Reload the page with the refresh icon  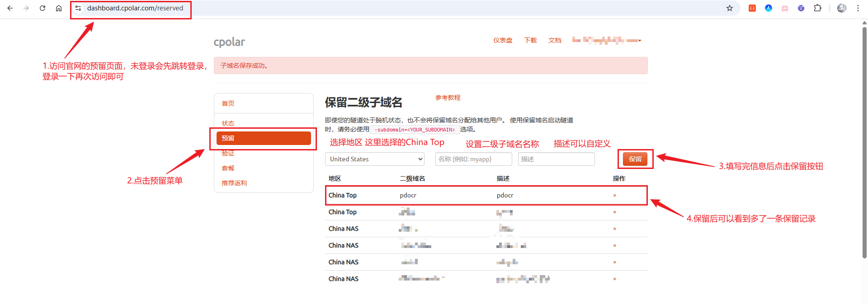tap(42, 8)
